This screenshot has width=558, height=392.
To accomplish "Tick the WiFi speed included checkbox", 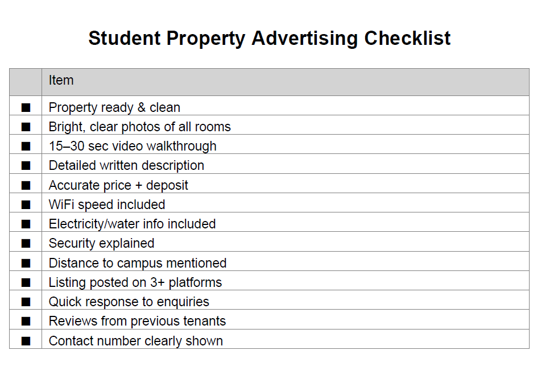I will [x=26, y=205].
